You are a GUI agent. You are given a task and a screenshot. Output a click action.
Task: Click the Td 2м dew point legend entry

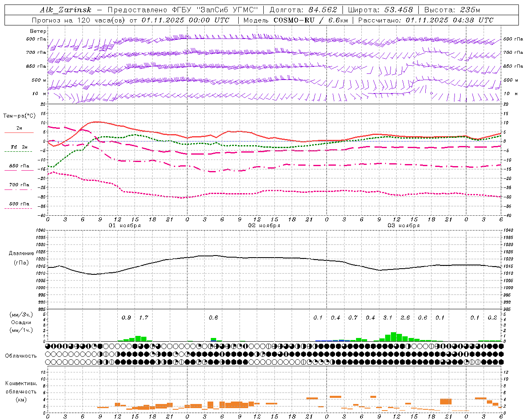click(x=19, y=147)
